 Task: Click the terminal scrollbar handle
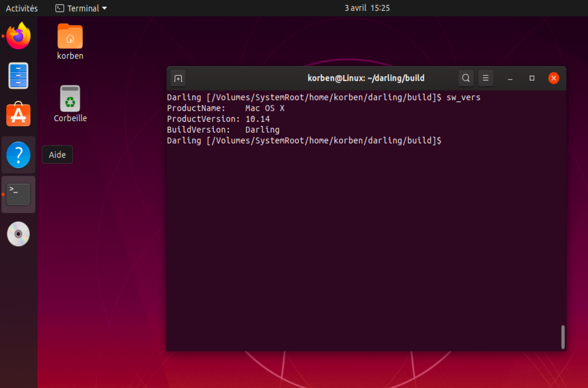563,337
